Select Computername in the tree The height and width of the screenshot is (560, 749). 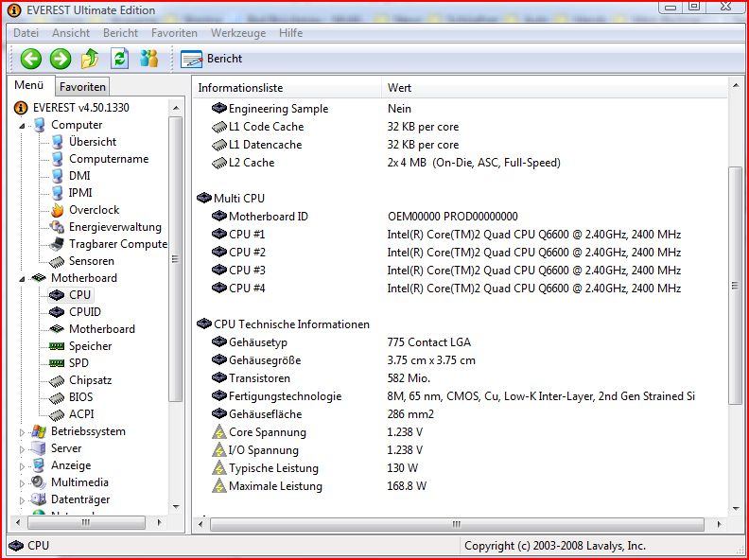tap(109, 159)
